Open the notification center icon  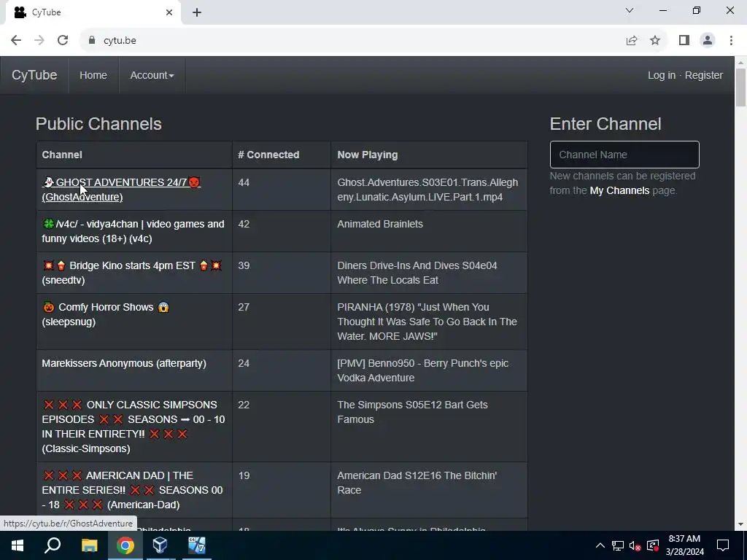pos(723,545)
